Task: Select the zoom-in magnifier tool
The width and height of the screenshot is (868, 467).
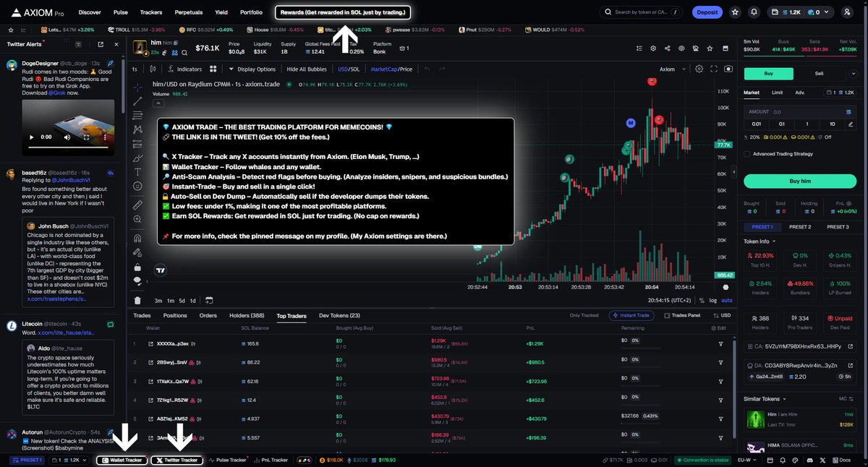Action: point(137,219)
